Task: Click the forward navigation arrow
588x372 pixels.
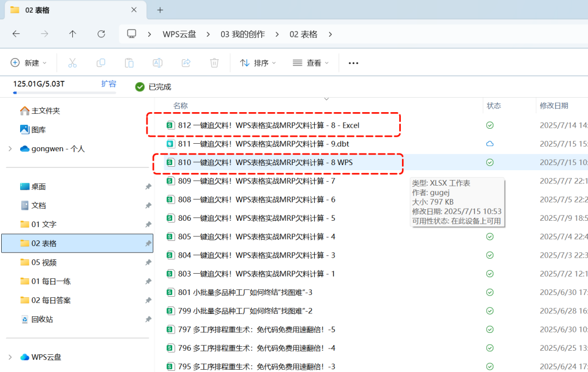Action: (x=44, y=34)
